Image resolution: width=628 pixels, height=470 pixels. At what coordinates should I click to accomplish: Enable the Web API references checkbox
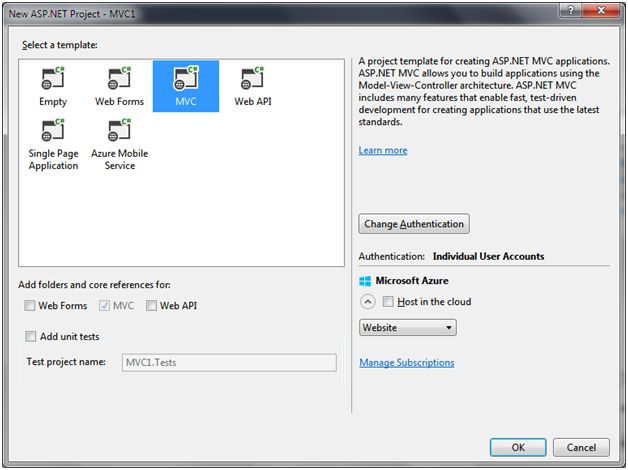click(151, 306)
